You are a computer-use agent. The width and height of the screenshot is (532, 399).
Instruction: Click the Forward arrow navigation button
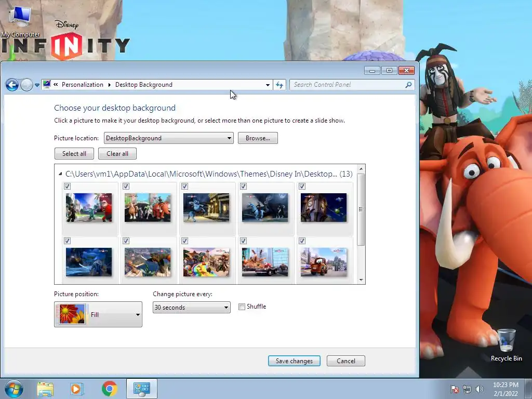tap(26, 85)
